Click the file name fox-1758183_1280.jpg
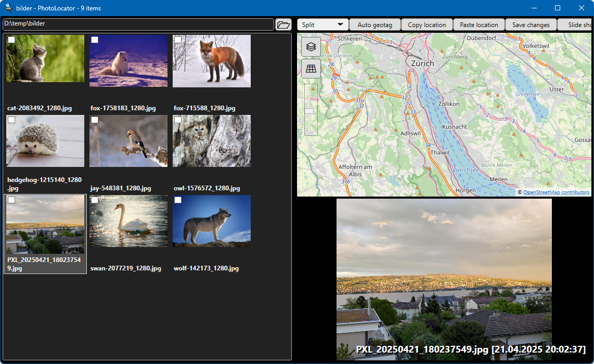594x364 pixels. pyautogui.click(x=123, y=108)
